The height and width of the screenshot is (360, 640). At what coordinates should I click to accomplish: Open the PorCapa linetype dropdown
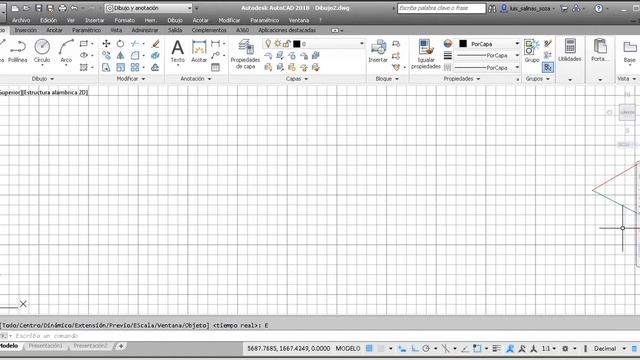point(488,67)
